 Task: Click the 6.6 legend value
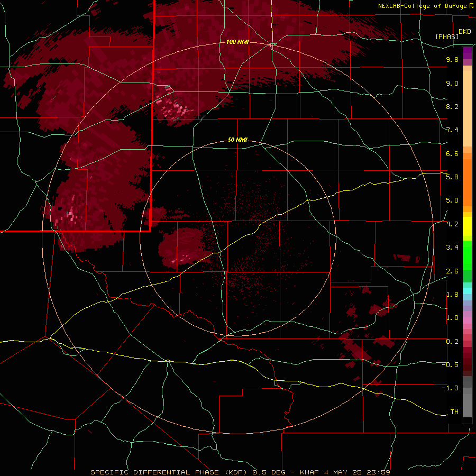click(452, 153)
